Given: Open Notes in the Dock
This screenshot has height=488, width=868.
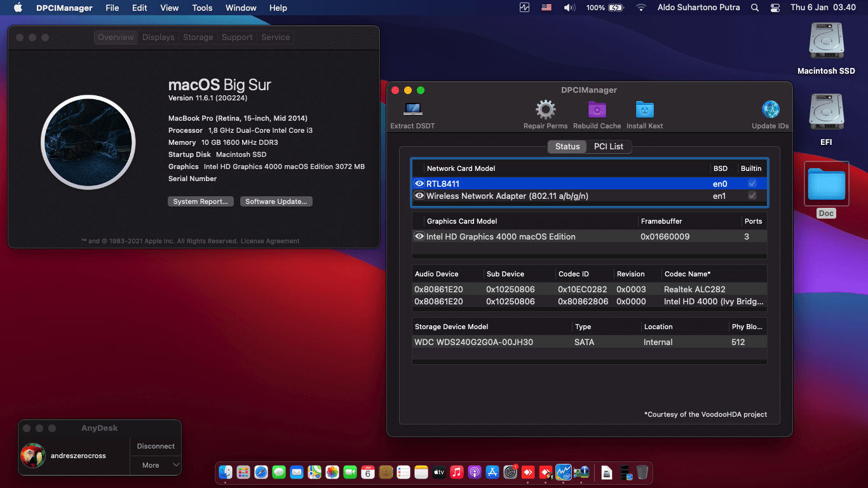Looking at the screenshot, I should 421,472.
